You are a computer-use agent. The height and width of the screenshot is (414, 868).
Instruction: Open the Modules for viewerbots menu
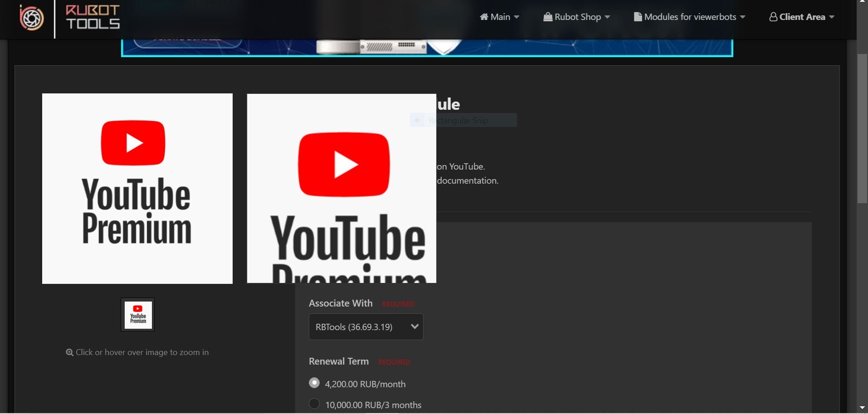(x=690, y=17)
